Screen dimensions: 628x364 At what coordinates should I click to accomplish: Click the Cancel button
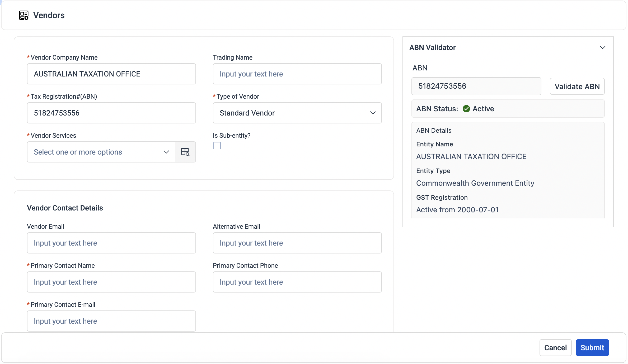coord(555,348)
